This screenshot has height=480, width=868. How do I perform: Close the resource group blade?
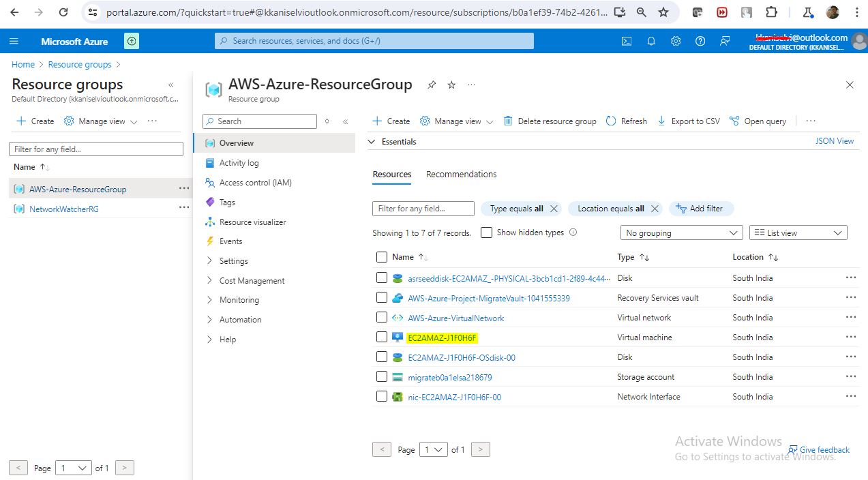[850, 85]
